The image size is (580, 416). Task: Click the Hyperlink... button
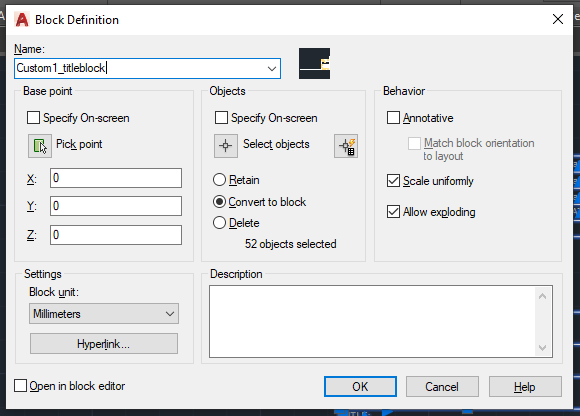[104, 344]
